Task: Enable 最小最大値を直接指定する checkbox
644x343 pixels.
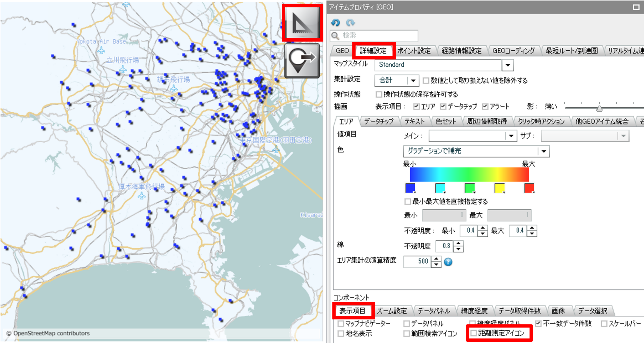Action: click(407, 202)
